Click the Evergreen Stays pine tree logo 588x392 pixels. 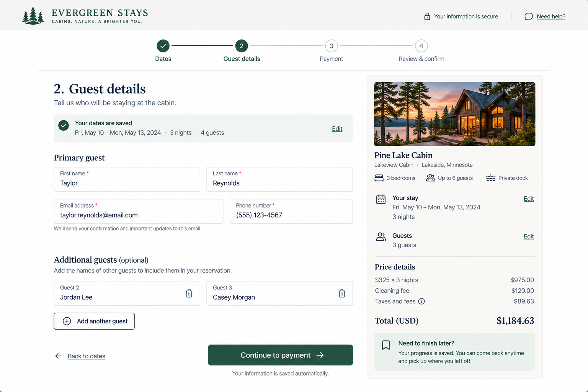pos(33,16)
